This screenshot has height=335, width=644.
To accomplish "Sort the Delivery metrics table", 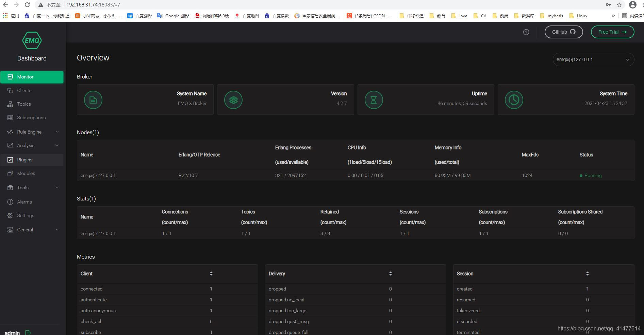I will [x=391, y=274].
